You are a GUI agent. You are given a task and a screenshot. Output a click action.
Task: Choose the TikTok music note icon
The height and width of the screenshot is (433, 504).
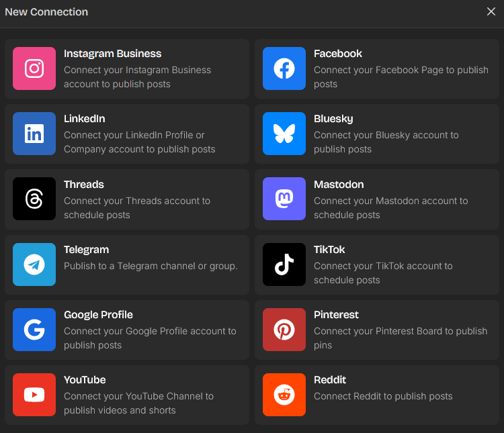pyautogui.click(x=284, y=264)
